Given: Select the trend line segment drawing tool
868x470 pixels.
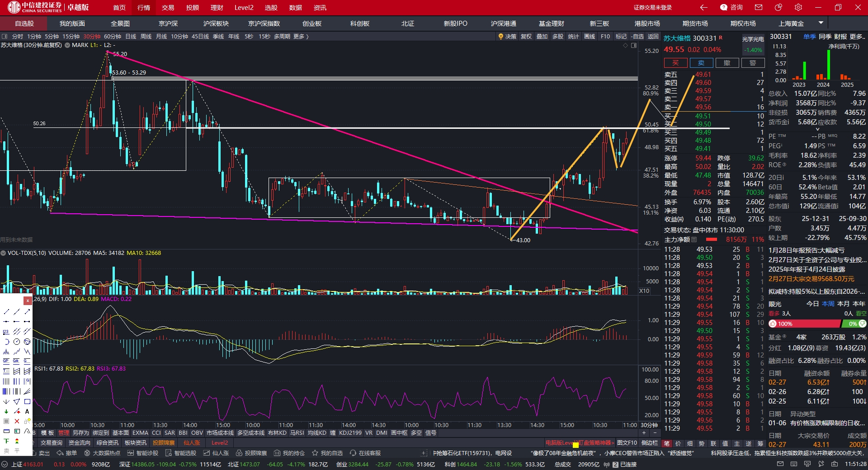Looking at the screenshot, I should click(6, 312).
